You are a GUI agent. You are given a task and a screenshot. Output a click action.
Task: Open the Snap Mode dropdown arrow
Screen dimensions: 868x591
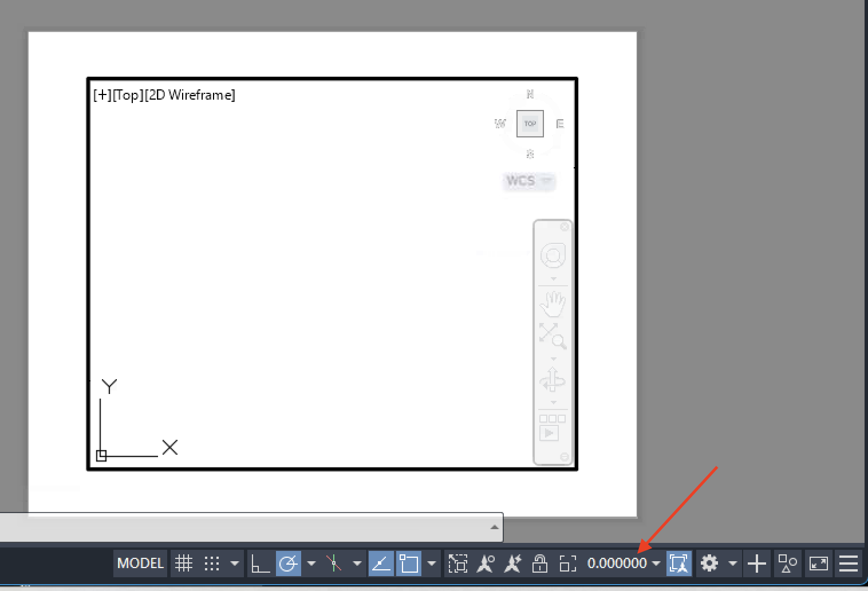[235, 564]
